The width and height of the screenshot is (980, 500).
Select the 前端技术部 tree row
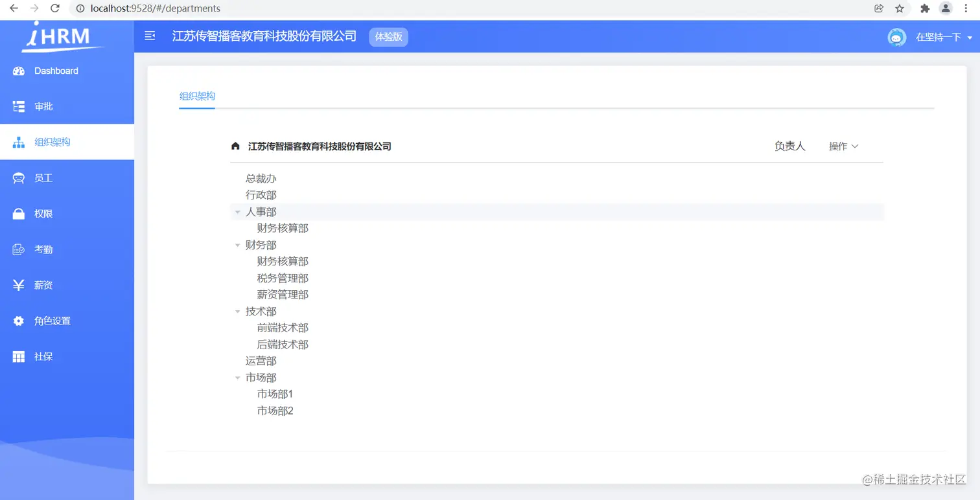pos(557,328)
